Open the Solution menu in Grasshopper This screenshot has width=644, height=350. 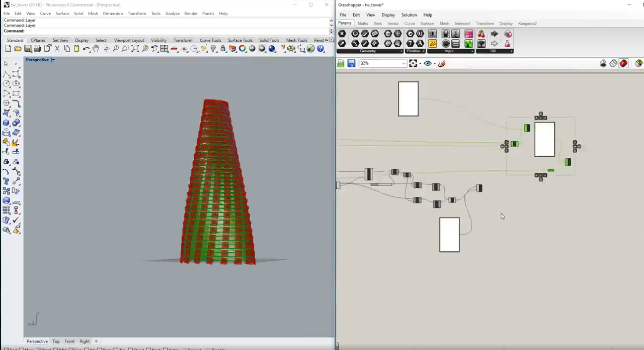(x=409, y=15)
